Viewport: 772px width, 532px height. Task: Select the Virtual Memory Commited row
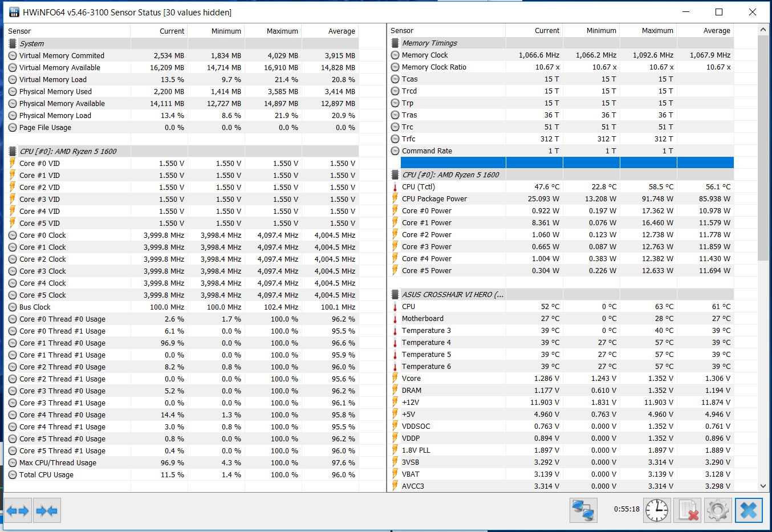click(182, 55)
